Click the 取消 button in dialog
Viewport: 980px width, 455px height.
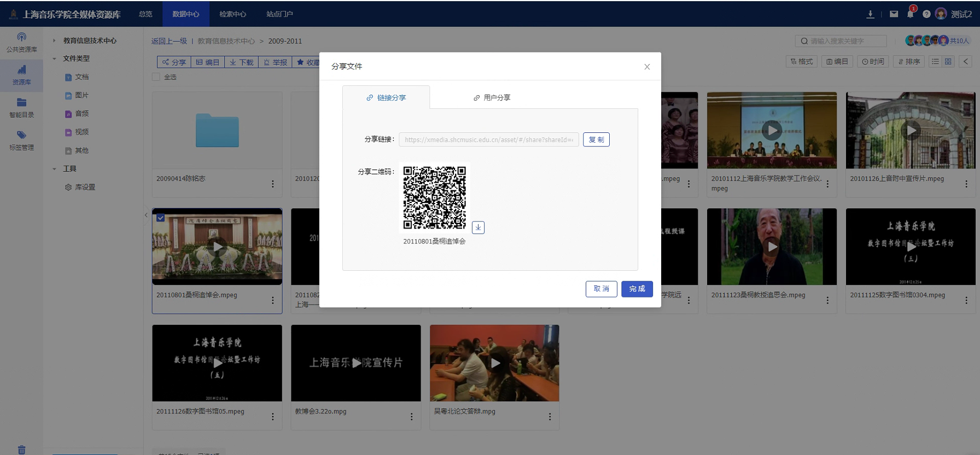[x=602, y=289]
